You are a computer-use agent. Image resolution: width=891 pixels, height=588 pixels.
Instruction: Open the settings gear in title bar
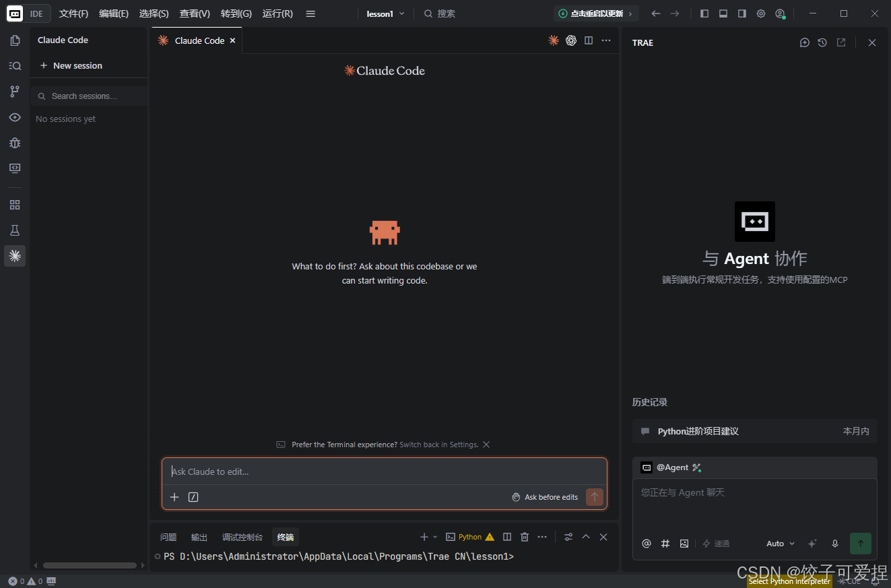[x=761, y=13]
